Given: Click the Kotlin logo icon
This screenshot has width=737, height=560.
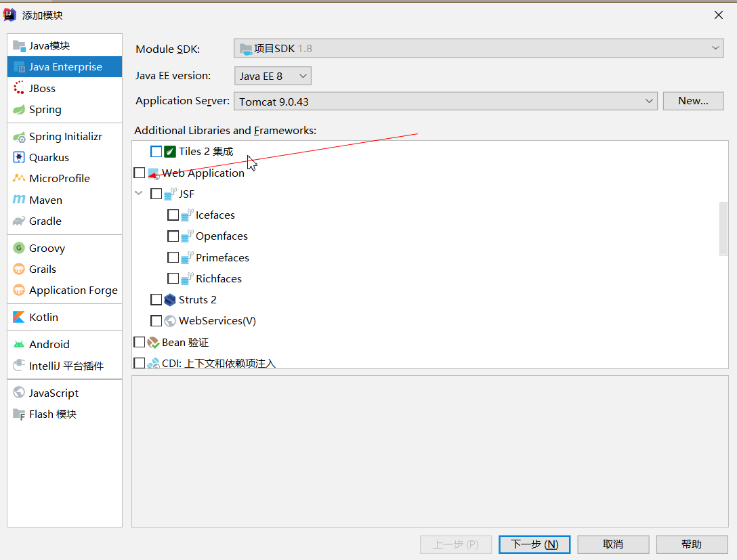Looking at the screenshot, I should (x=19, y=317).
